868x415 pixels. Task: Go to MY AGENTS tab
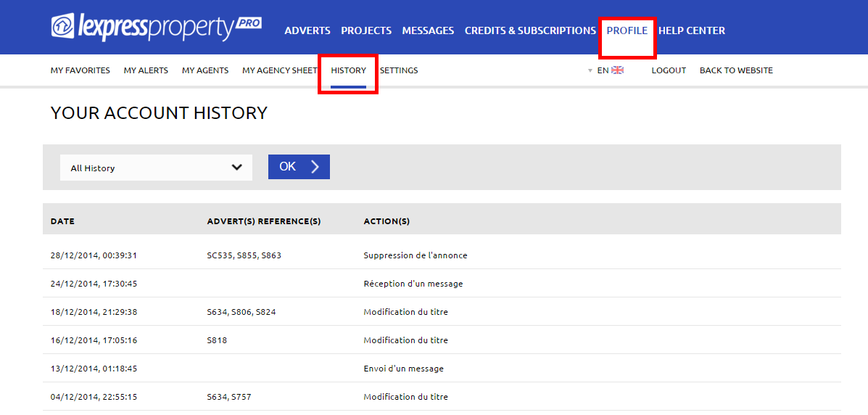(205, 70)
